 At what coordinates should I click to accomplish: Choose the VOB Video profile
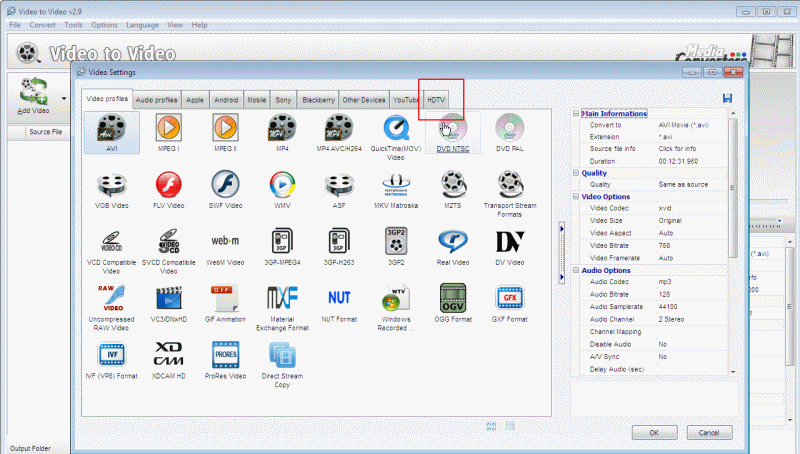click(x=112, y=185)
